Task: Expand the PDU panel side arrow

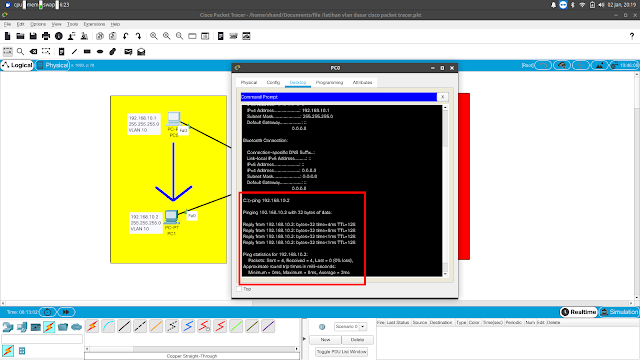Action: tap(304, 339)
